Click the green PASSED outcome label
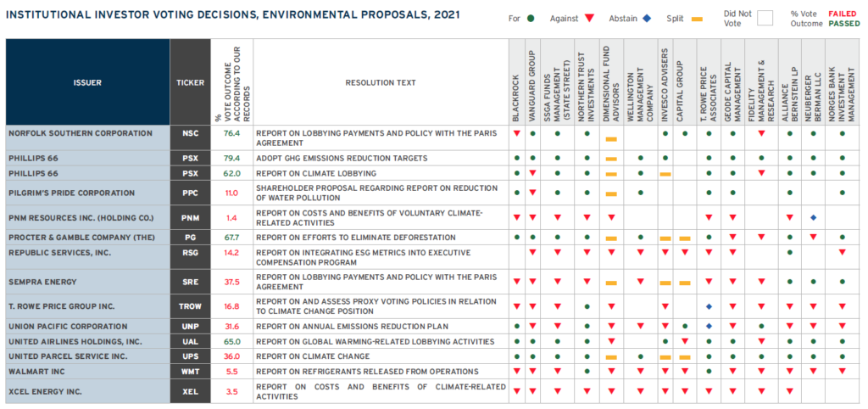Image resolution: width=868 pixels, height=409 pixels. point(843,24)
